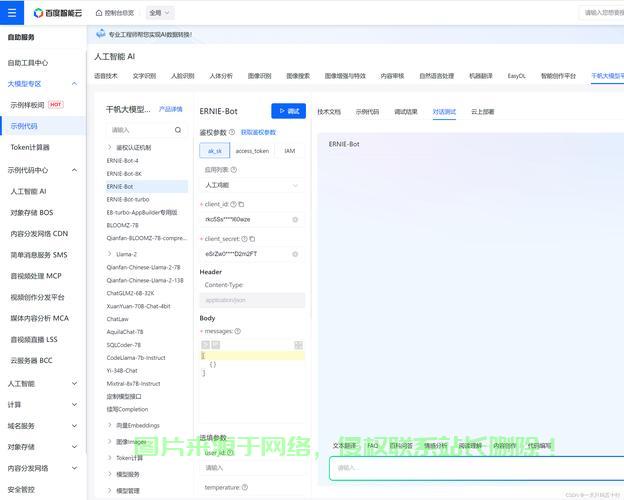Click the 文本翻译 quick prompt
Viewport: 624px width, 500px height.
(x=344, y=445)
